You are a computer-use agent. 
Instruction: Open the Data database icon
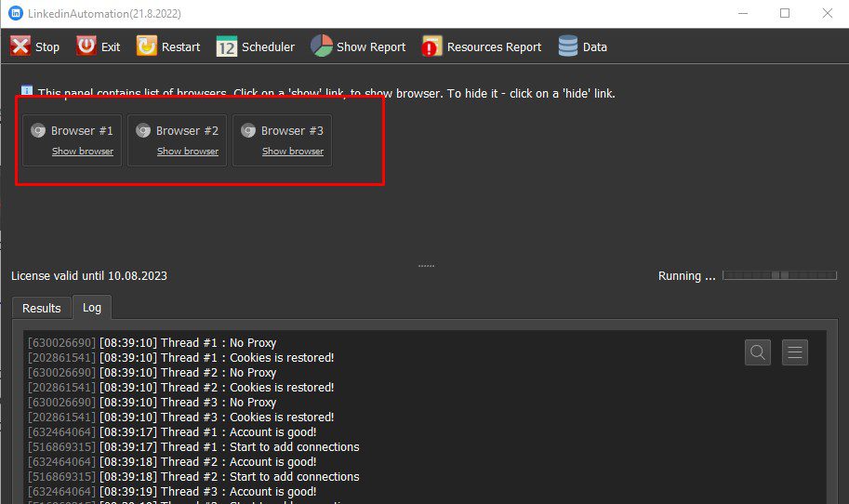(x=568, y=46)
